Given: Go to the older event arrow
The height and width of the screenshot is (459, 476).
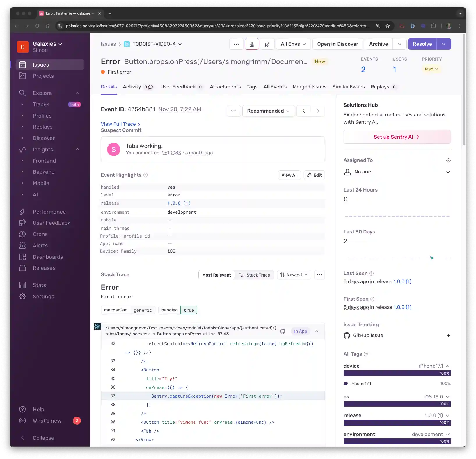Looking at the screenshot, I should coord(304,111).
